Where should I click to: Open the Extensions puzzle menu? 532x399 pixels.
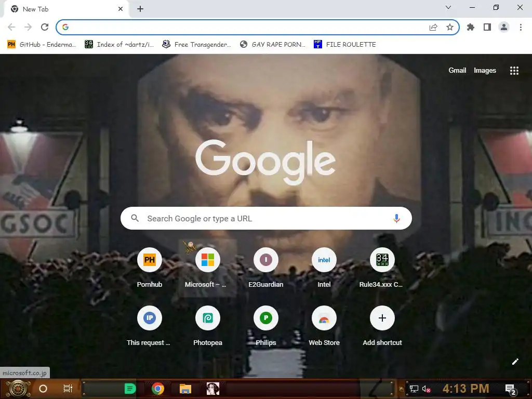click(471, 27)
